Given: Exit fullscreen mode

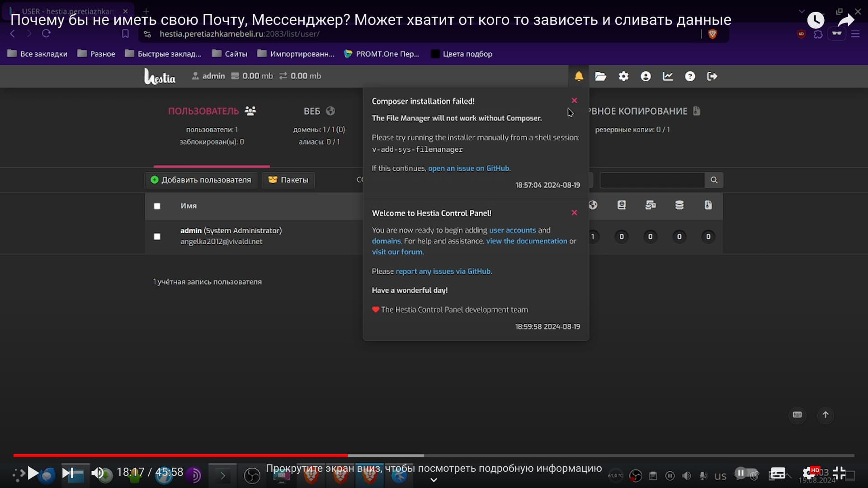Looking at the screenshot, I should point(839,474).
